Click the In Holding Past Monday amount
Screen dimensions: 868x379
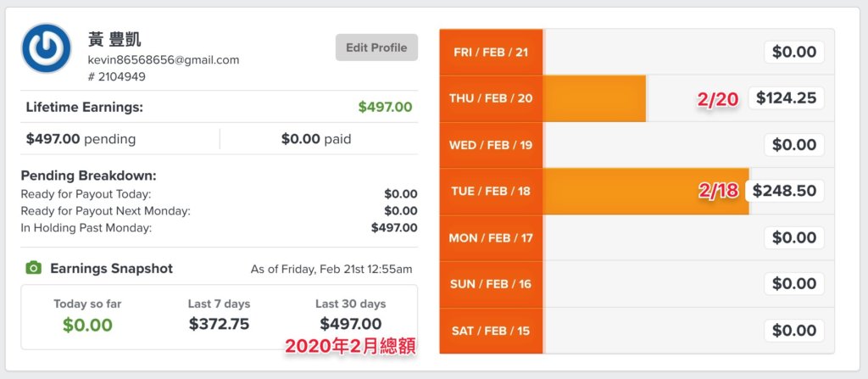[x=394, y=227]
